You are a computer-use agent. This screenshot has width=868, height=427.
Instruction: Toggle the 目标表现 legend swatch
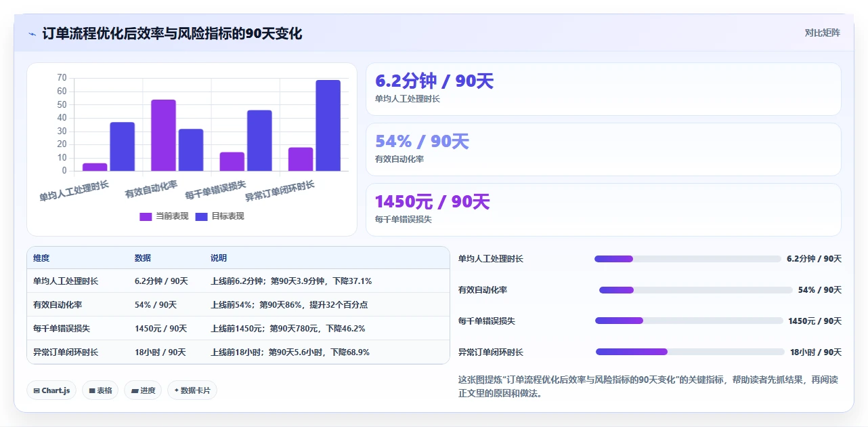coord(201,216)
